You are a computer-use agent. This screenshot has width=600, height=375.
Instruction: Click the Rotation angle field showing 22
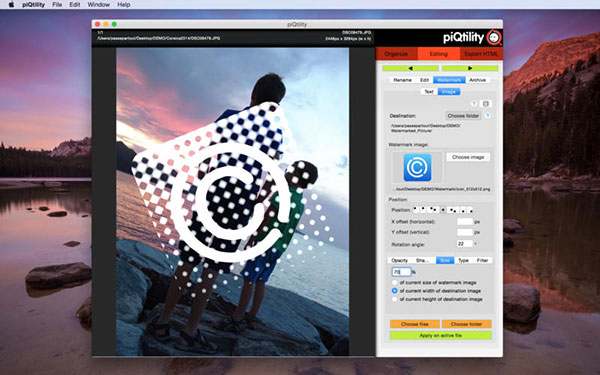pyautogui.click(x=465, y=244)
